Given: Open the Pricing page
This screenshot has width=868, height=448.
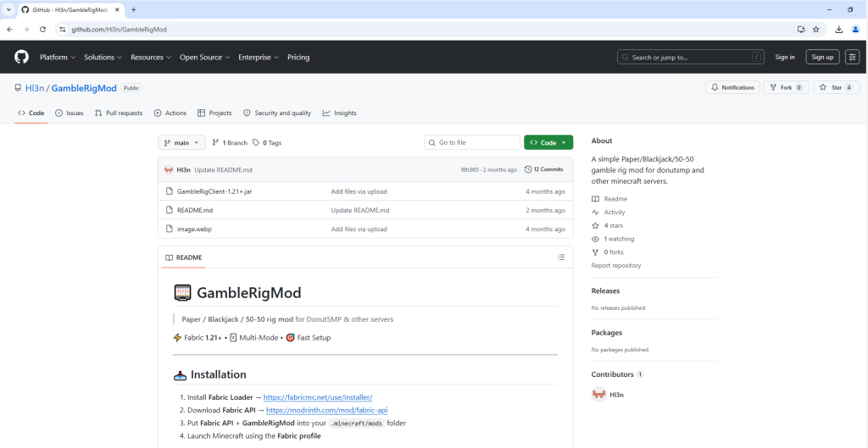Looking at the screenshot, I should [298, 57].
